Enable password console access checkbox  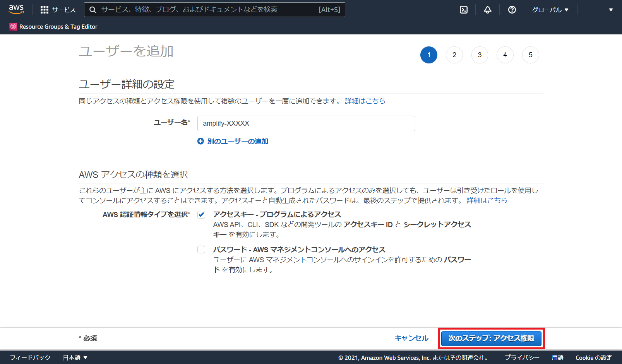point(201,250)
